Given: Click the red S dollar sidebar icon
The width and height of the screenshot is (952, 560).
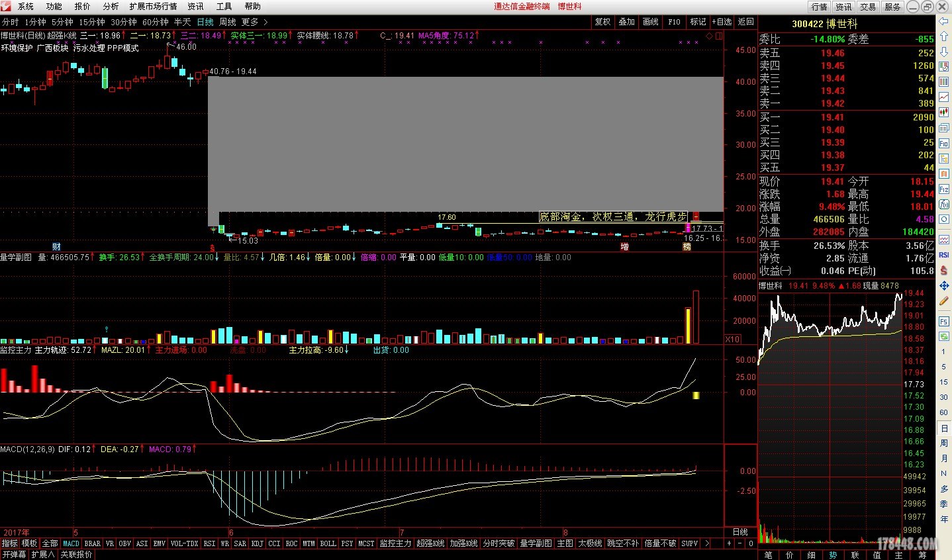Looking at the screenshot, I should tap(944, 270).
